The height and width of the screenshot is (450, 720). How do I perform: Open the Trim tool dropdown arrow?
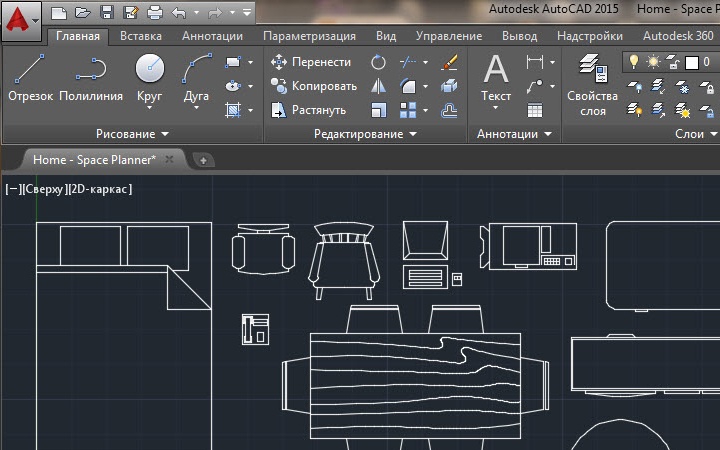(x=426, y=62)
